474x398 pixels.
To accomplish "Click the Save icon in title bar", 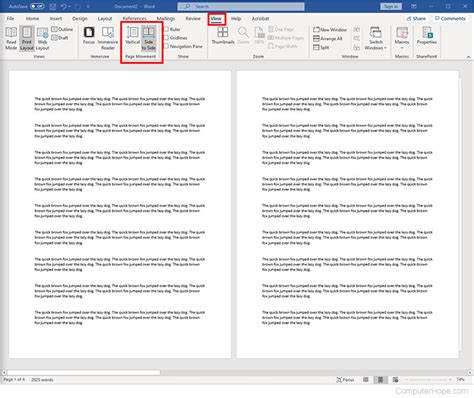I will tap(53, 6).
